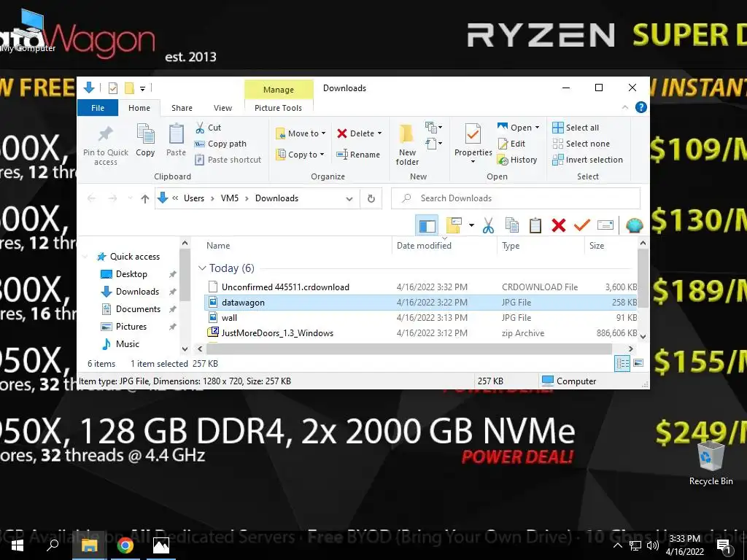Sort by Size column header
Viewport: 747px width, 560px height.
pyautogui.click(x=597, y=246)
